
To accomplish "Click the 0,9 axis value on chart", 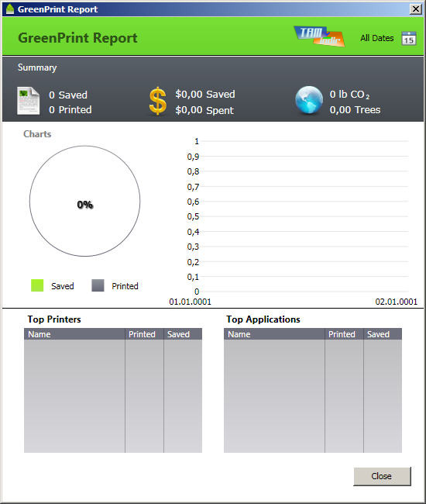I will (193, 157).
